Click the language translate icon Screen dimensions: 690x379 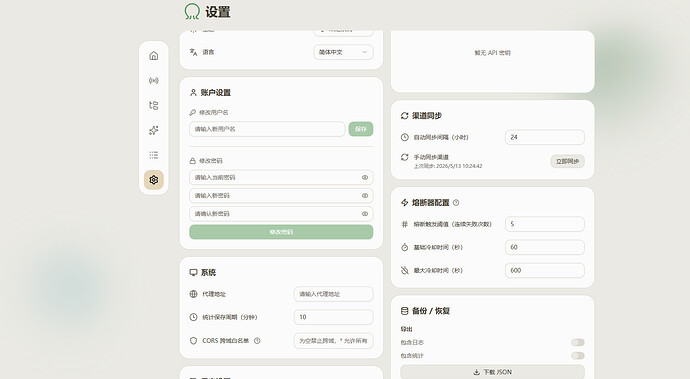193,52
